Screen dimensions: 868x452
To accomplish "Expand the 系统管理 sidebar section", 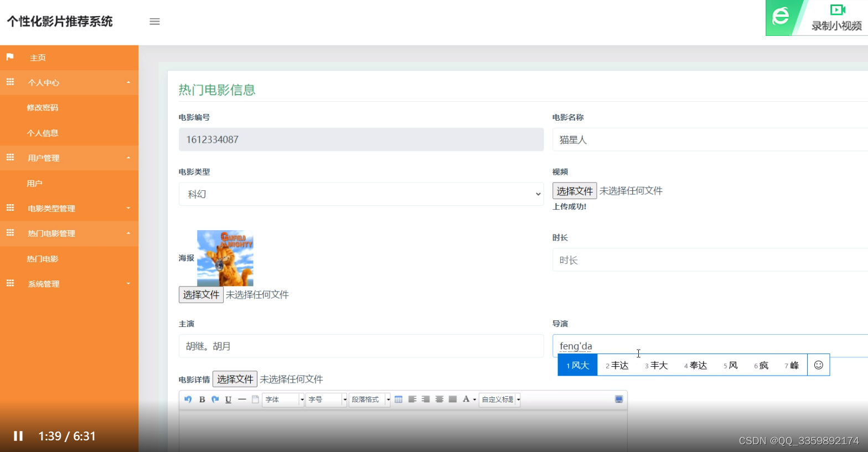I will click(69, 284).
